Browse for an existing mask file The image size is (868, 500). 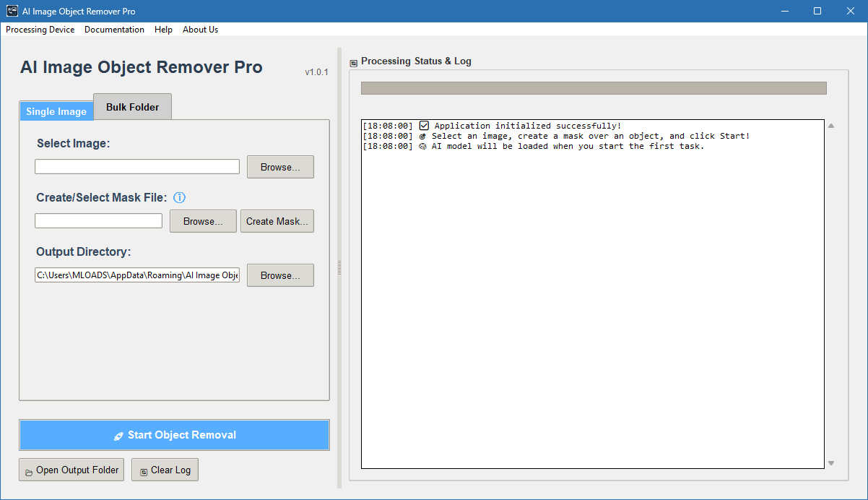tap(203, 221)
